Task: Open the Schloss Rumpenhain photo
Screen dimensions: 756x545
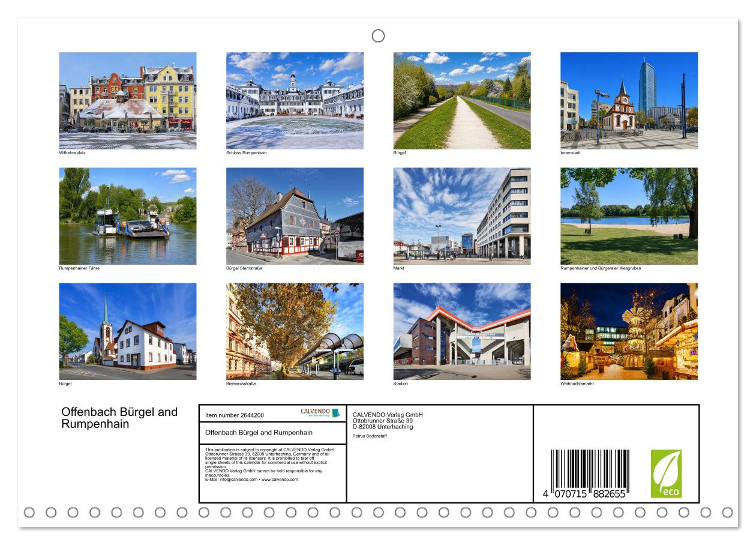Action: (295, 101)
